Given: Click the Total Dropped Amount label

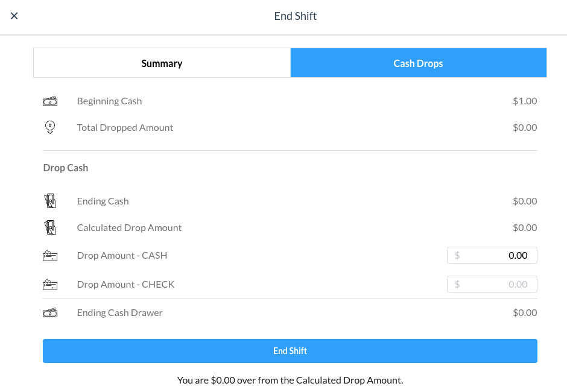Looking at the screenshot, I should tap(125, 128).
